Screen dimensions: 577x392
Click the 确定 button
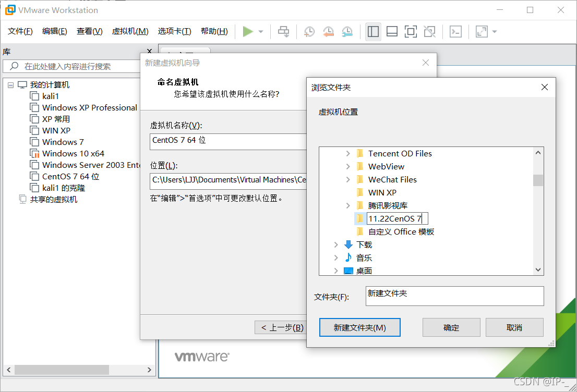(451, 327)
